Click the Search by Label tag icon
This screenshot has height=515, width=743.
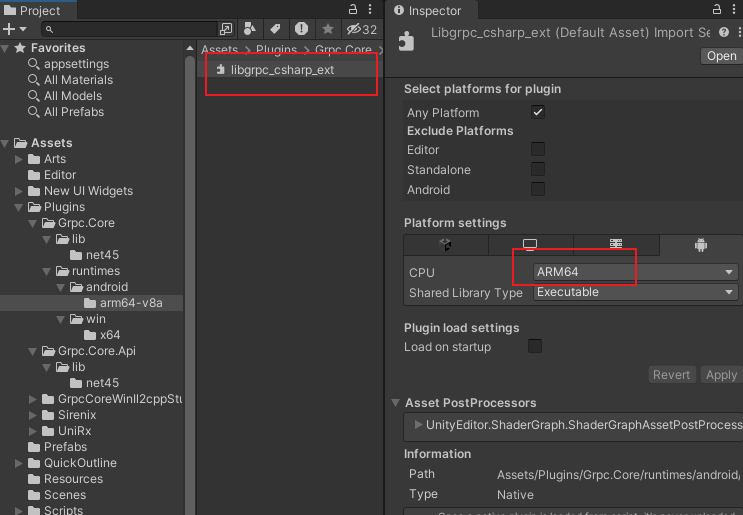pyautogui.click(x=275, y=29)
